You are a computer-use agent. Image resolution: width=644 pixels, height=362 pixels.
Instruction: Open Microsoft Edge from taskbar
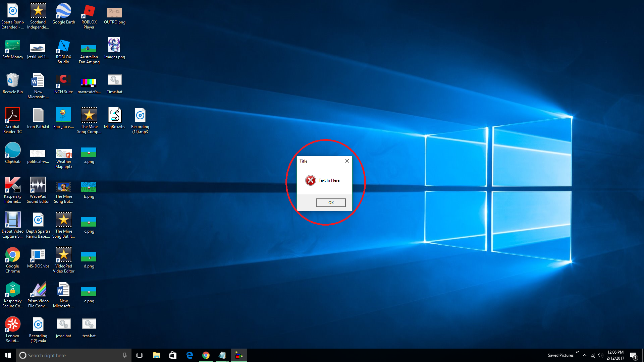[190, 355]
